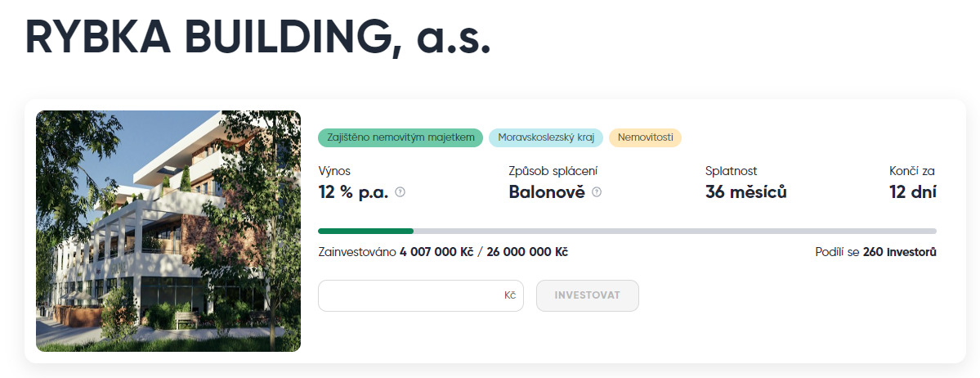The height and width of the screenshot is (378, 980).
Task: Select the Zajištěno nemovitým majetkem tag
Action: [401, 137]
